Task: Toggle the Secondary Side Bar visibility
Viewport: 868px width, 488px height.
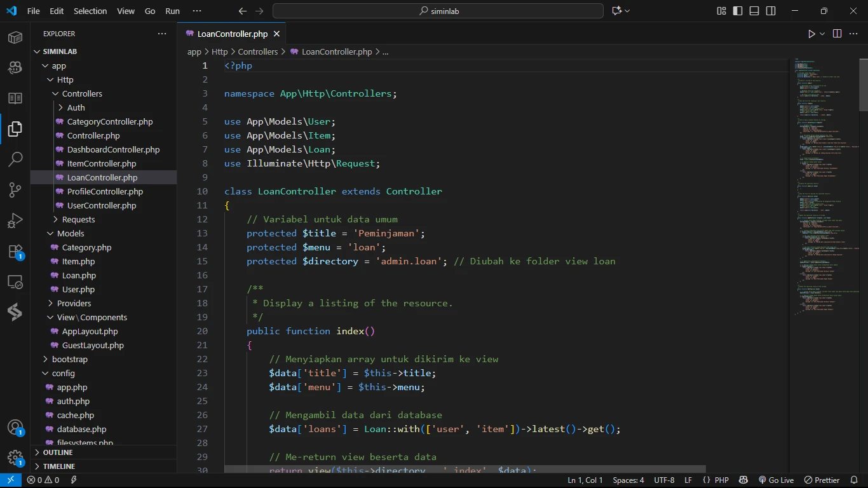Action: coord(771,11)
